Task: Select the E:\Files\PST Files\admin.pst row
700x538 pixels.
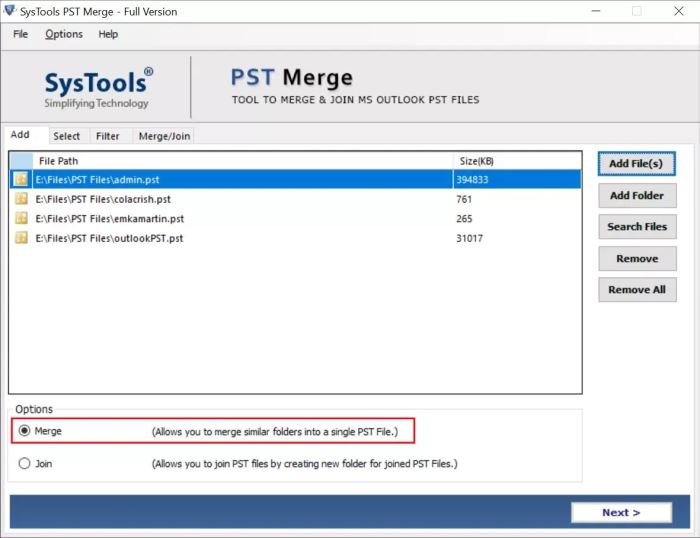Action: click(296, 179)
